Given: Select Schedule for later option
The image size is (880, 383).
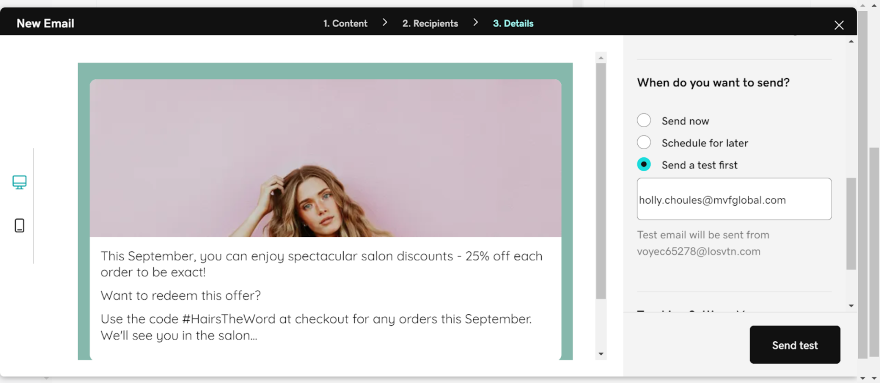Looking at the screenshot, I should tap(644, 143).
